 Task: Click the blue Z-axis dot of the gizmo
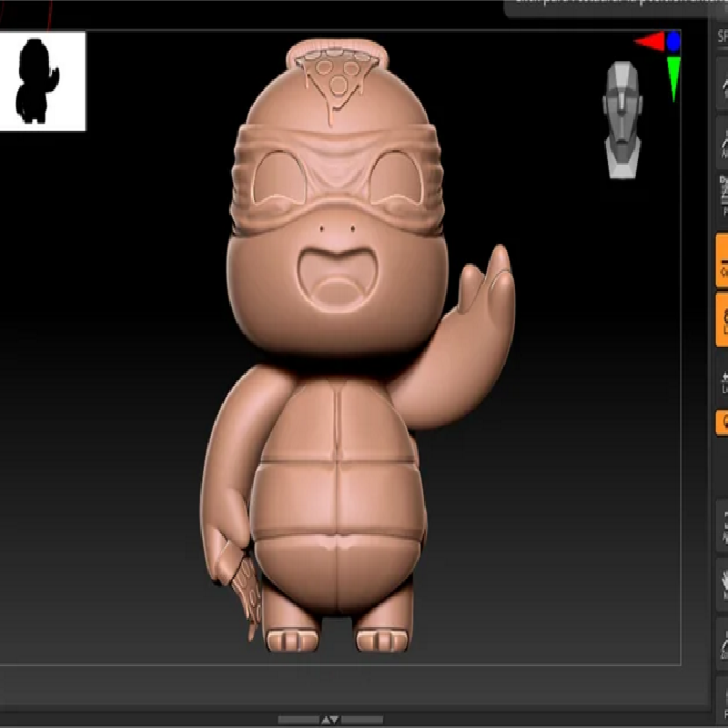coord(673,42)
